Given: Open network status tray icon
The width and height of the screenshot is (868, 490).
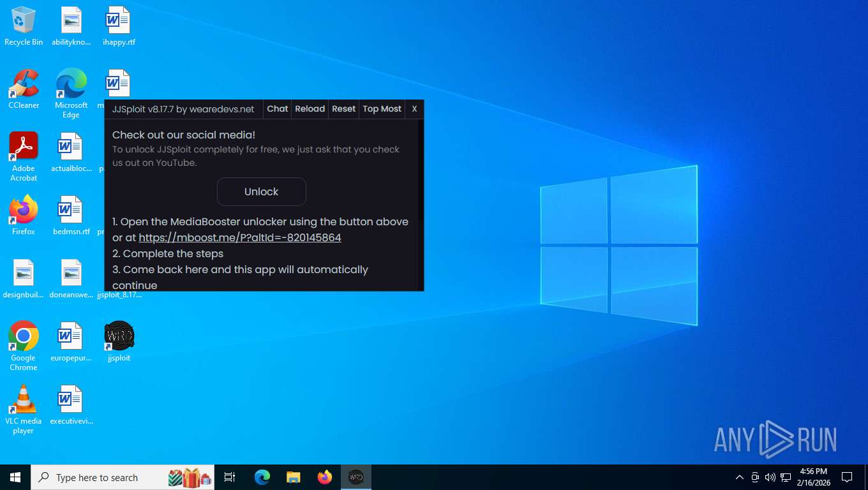Looking at the screenshot, I should pyautogui.click(x=786, y=477).
